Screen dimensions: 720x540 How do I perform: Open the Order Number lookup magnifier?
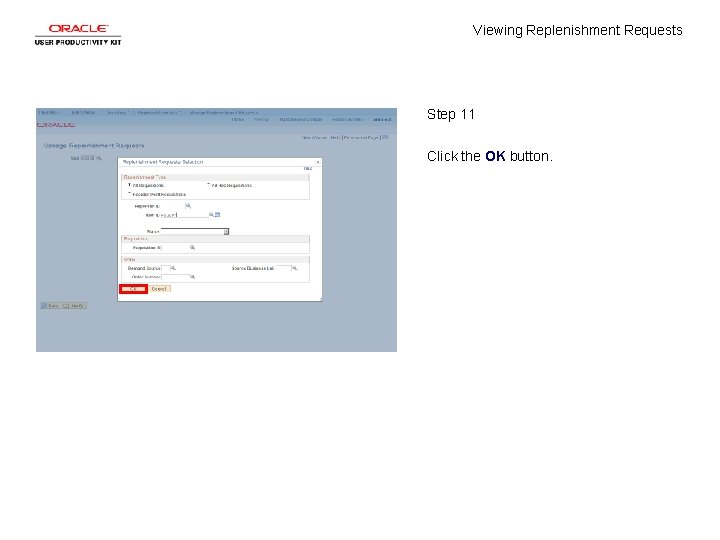click(192, 277)
